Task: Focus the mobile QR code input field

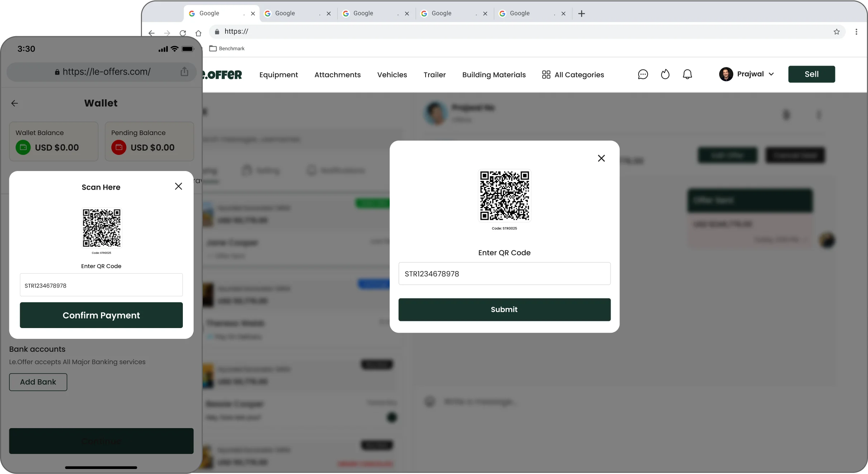Action: (x=101, y=285)
